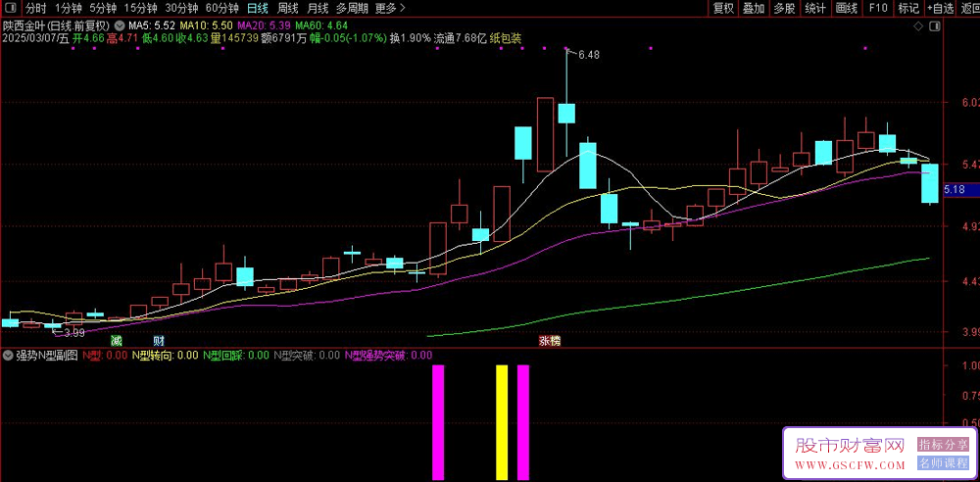Toggle the left side panel icon

(12, 8)
